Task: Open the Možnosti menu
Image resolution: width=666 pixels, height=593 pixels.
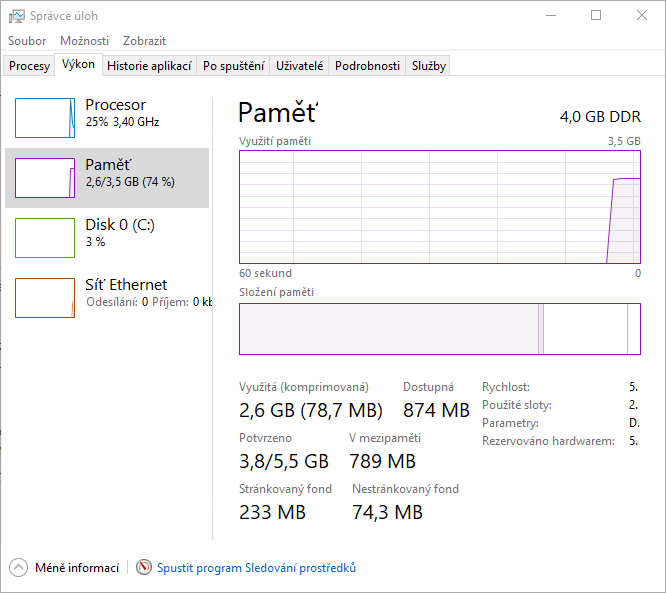Action: pyautogui.click(x=84, y=41)
